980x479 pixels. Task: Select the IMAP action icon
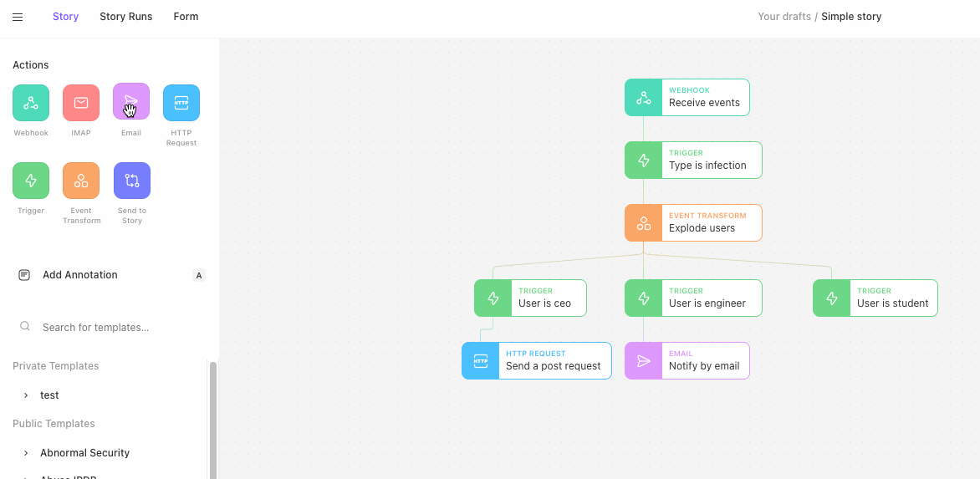tap(80, 103)
